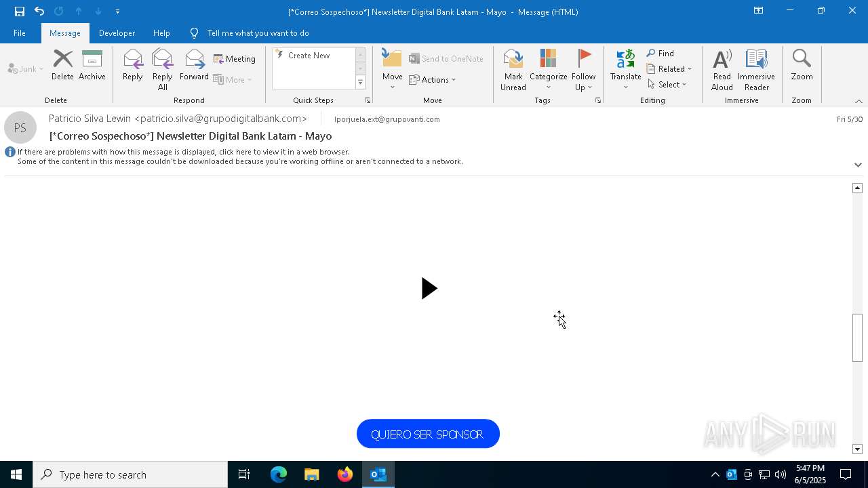This screenshot has width=868, height=488.
Task: Click the vertical scrollbar thumb
Action: click(x=857, y=338)
